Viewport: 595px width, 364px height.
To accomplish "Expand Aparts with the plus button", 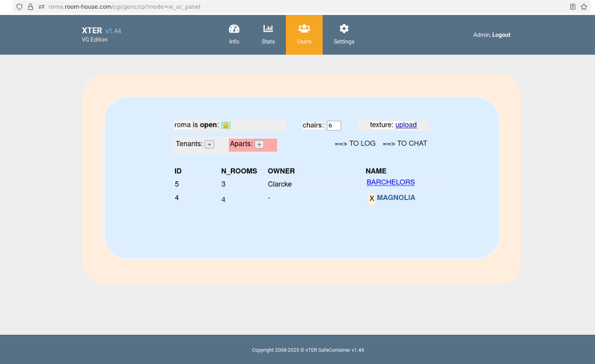I will pyautogui.click(x=259, y=144).
